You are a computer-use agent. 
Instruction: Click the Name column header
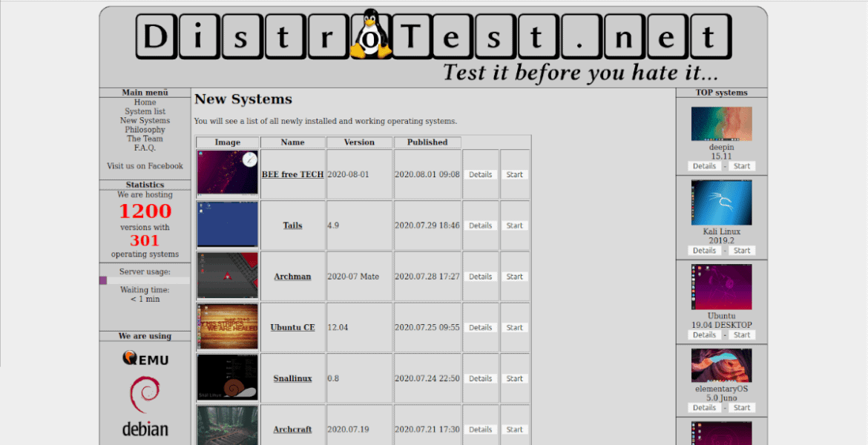click(x=292, y=142)
